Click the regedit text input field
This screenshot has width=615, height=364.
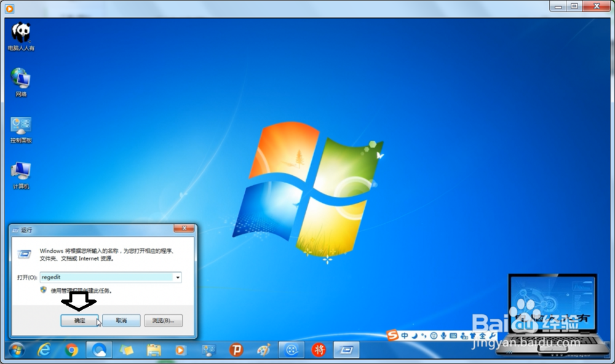(x=106, y=277)
